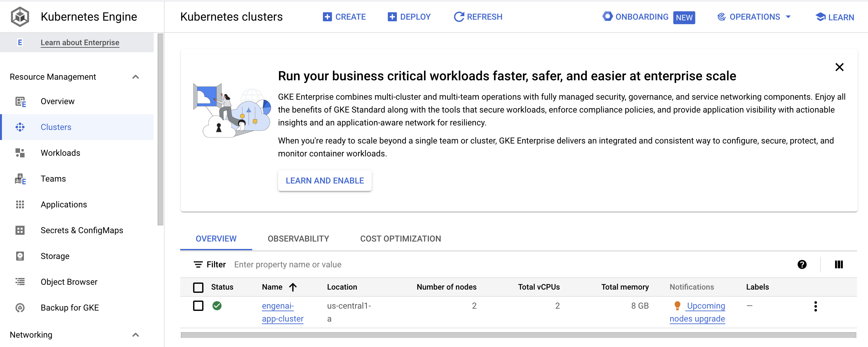The width and height of the screenshot is (868, 347).
Task: Click the Create plus icon
Action: pos(327,17)
